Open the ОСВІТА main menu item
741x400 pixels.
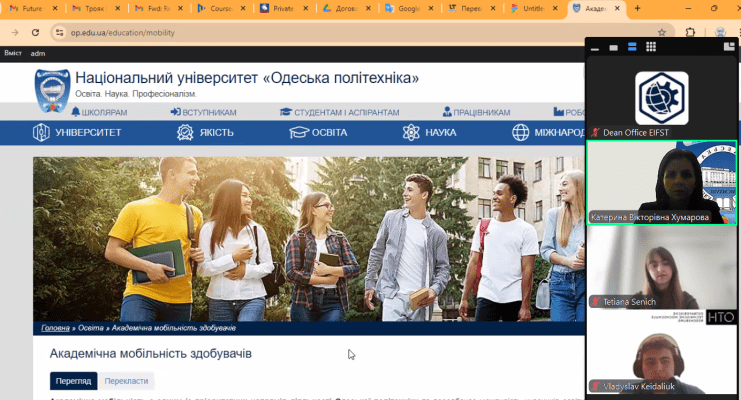(x=329, y=132)
